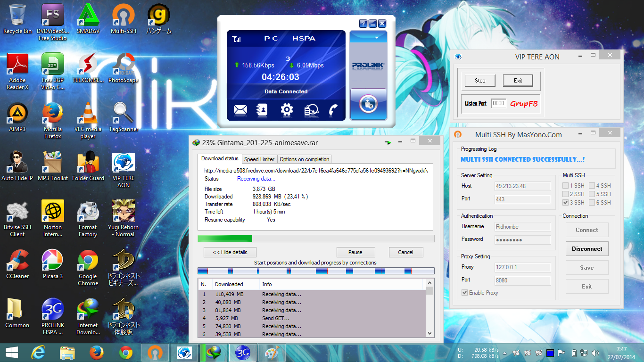Click Stop in VIP TERE AON window
This screenshot has width=644, height=363.
480,81
